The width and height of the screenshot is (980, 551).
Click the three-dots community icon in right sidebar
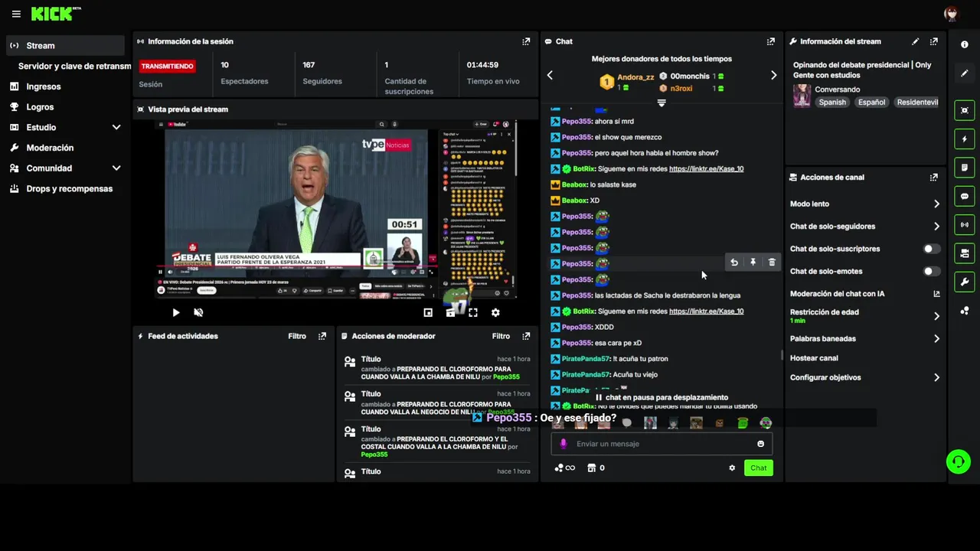[964, 311]
